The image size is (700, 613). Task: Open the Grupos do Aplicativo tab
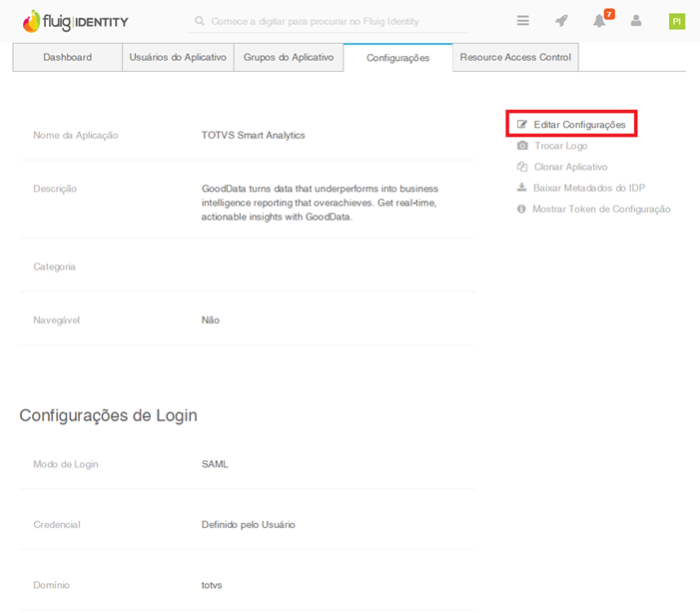(289, 57)
